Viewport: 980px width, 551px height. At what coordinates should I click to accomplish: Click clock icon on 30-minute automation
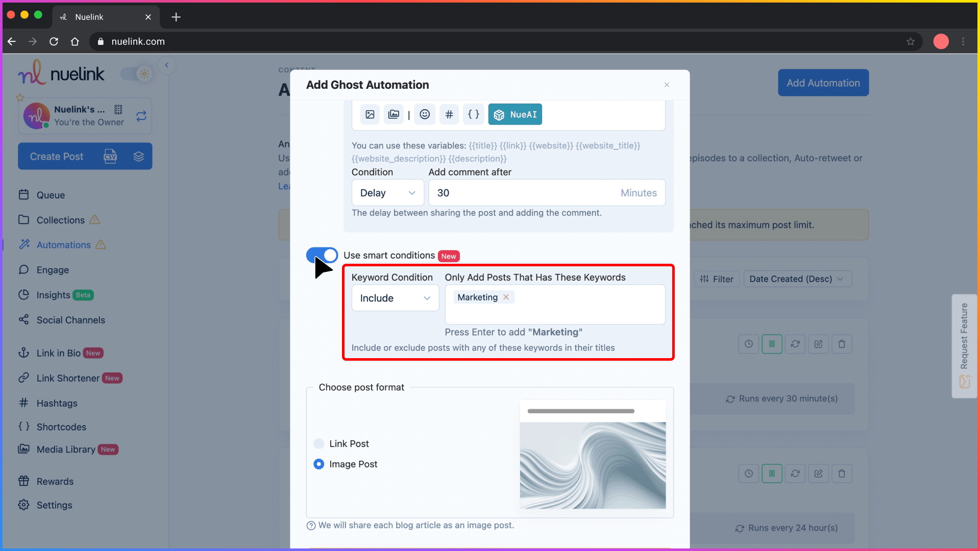[x=749, y=344]
